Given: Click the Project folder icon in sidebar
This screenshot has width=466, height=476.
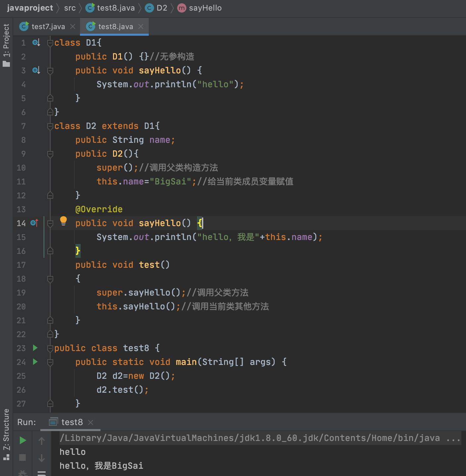Looking at the screenshot, I should click(x=6, y=64).
